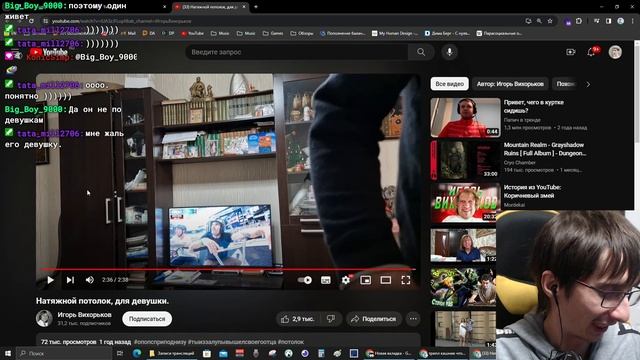The width and height of the screenshot is (640, 360).
Task: Select the partially visible Похожие chip
Action: click(565, 84)
